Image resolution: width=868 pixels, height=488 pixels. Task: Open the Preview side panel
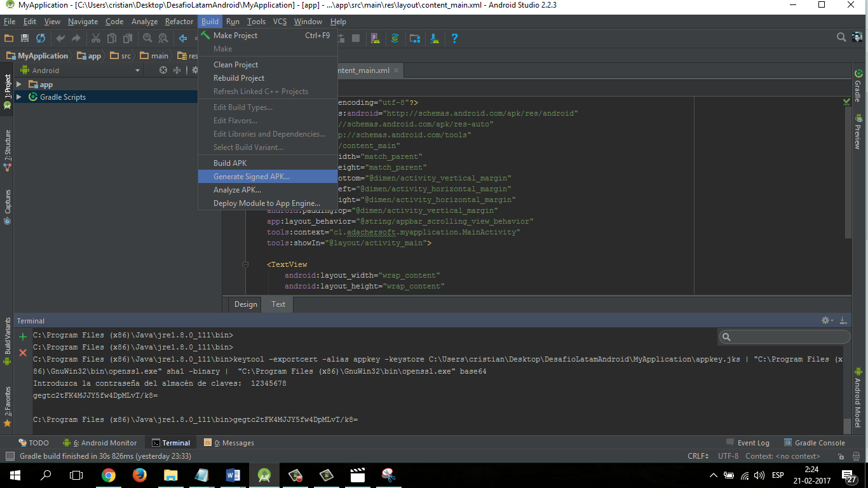pyautogui.click(x=858, y=132)
